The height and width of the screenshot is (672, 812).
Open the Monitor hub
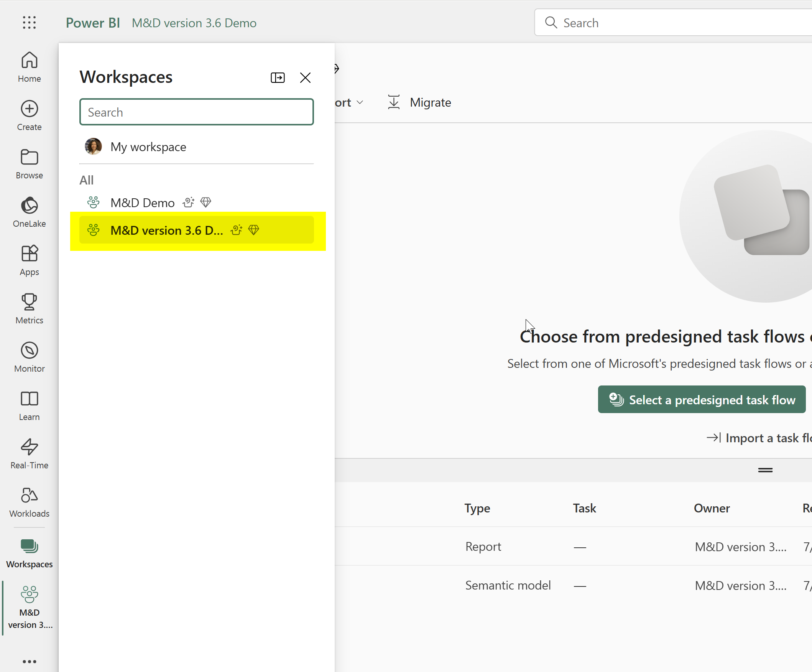[x=30, y=357]
